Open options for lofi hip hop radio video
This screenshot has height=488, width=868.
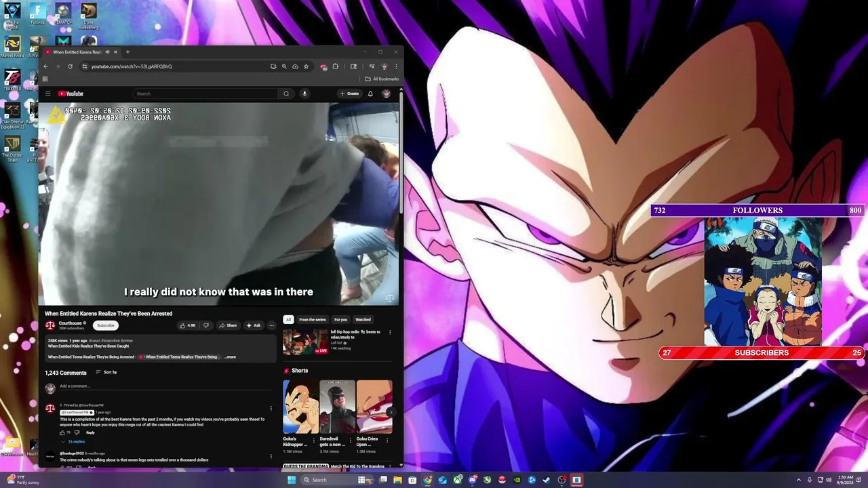(390, 332)
